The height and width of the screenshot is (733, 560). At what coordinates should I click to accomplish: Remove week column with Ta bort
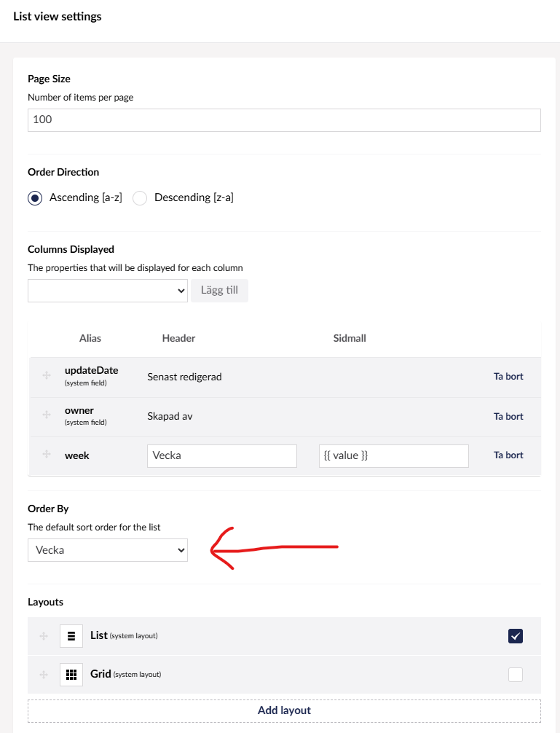click(508, 455)
